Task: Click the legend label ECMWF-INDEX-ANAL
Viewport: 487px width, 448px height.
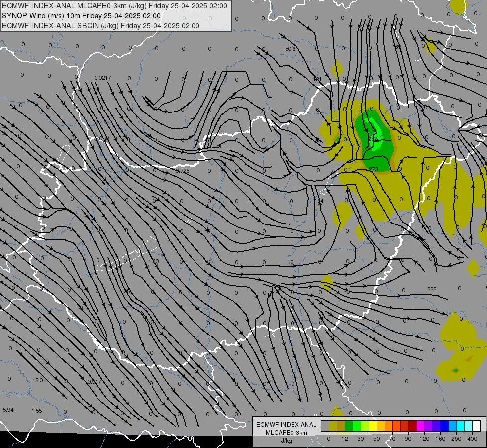Action: (x=287, y=425)
